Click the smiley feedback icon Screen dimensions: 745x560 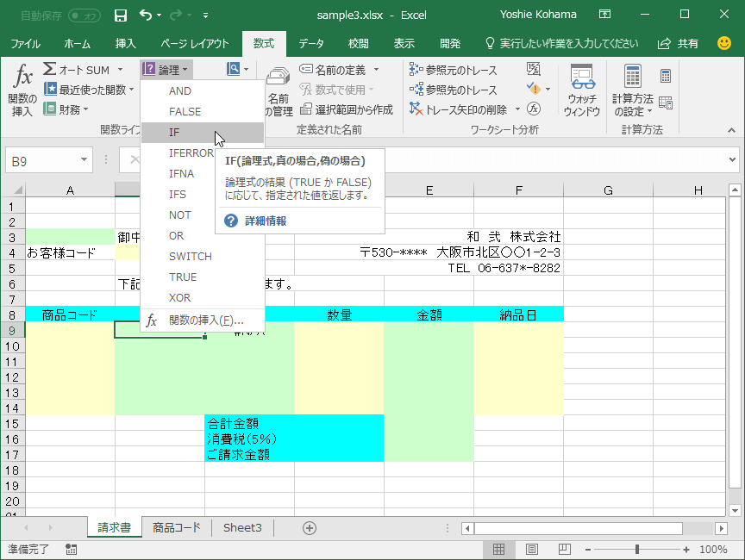pyautogui.click(x=724, y=43)
